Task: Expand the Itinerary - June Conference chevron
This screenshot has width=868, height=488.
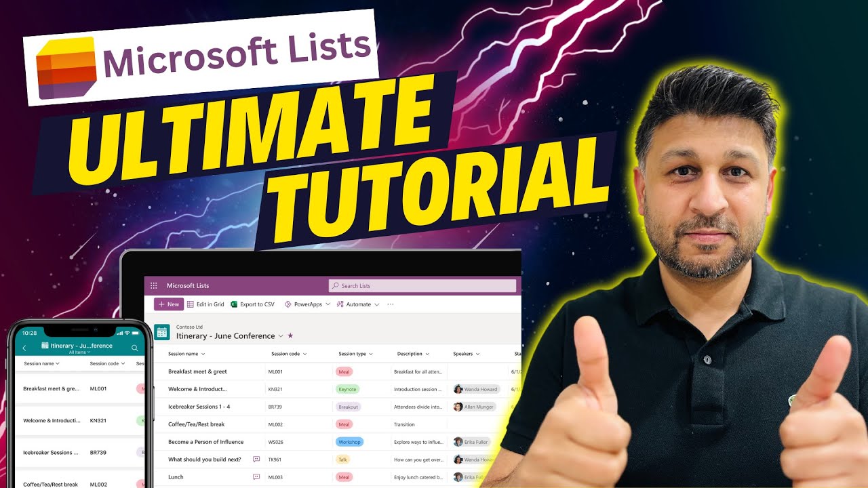Action: 281,336
